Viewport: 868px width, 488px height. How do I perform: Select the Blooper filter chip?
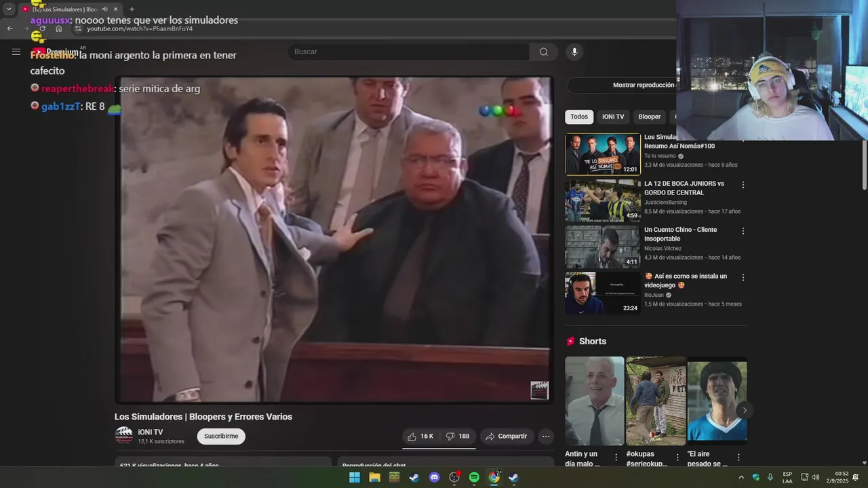pyautogui.click(x=649, y=117)
